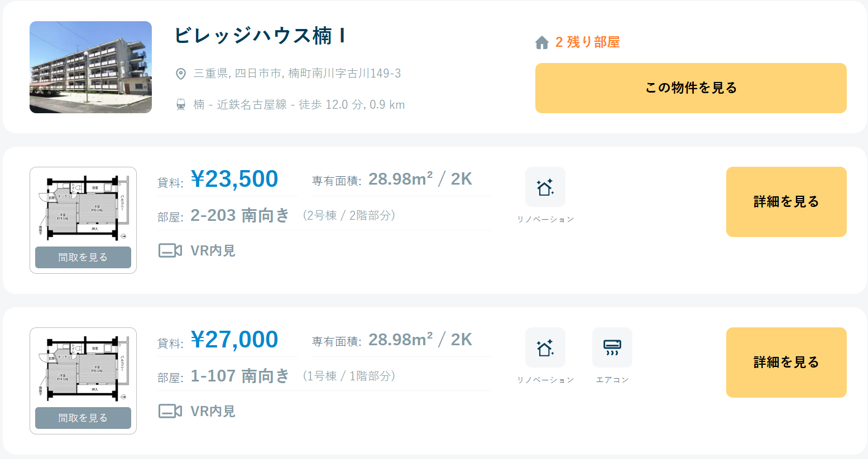Click the 2 残り部屋 remaining rooms label
The image size is (868, 459).
pyautogui.click(x=587, y=42)
